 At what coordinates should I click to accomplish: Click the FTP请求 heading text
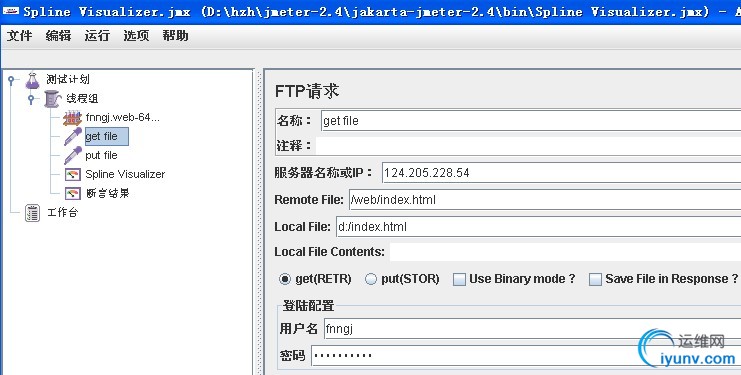(307, 91)
